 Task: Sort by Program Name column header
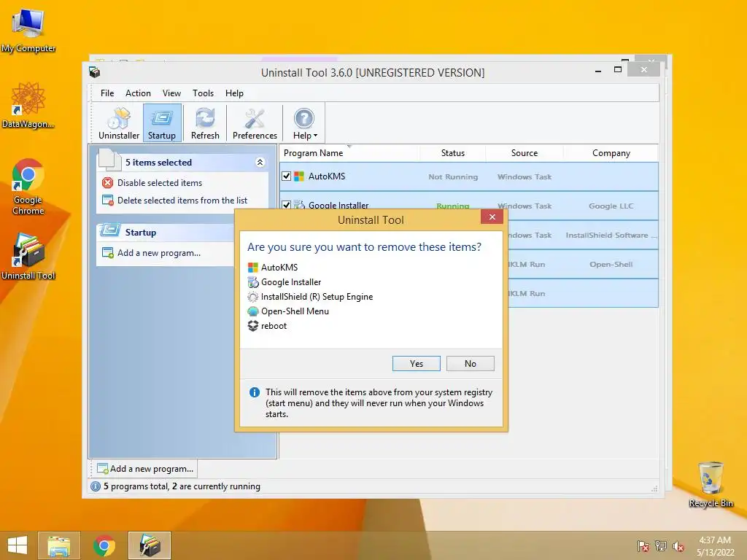(349, 153)
